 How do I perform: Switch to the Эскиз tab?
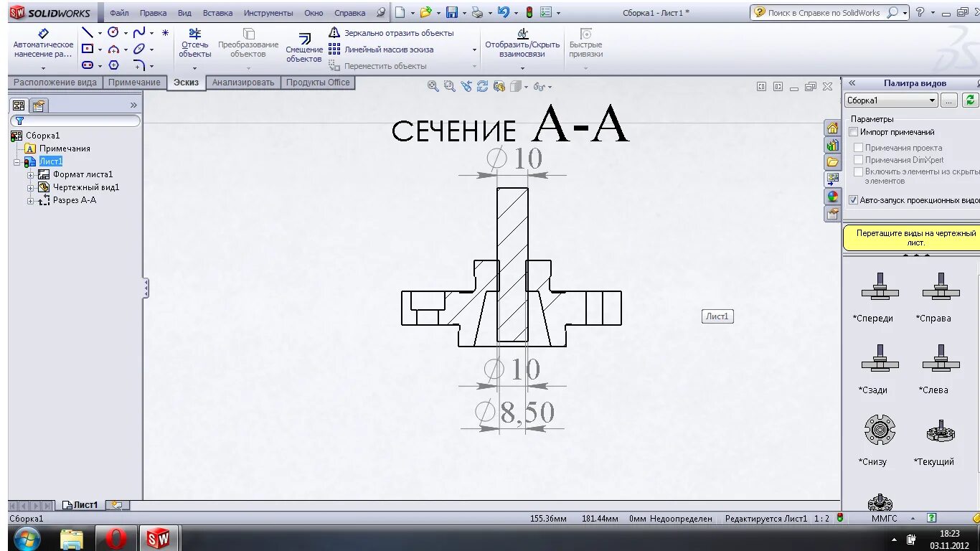[186, 82]
